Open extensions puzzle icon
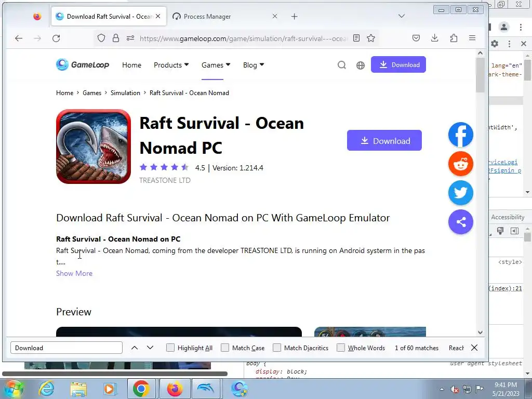This screenshot has height=399, width=532. (x=454, y=38)
